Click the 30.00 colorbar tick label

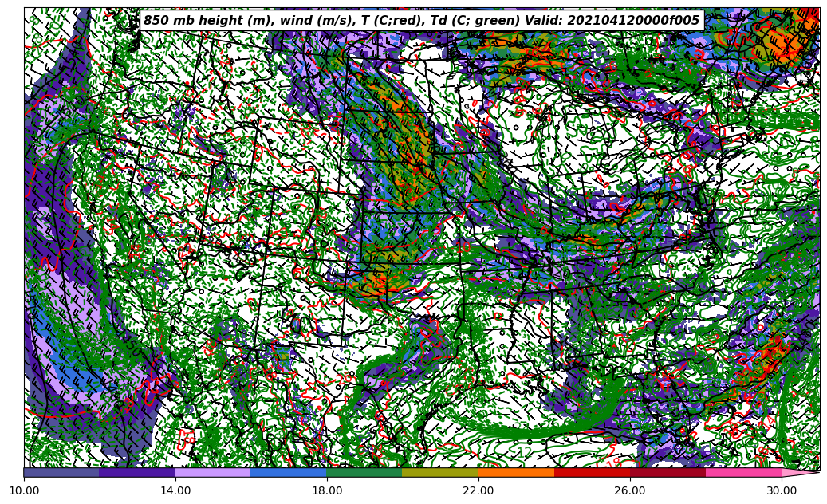coord(782,490)
